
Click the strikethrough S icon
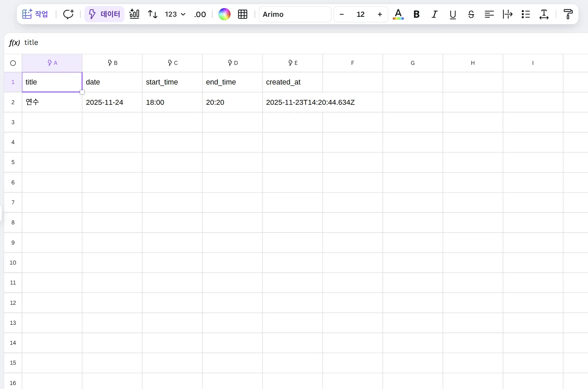point(471,14)
